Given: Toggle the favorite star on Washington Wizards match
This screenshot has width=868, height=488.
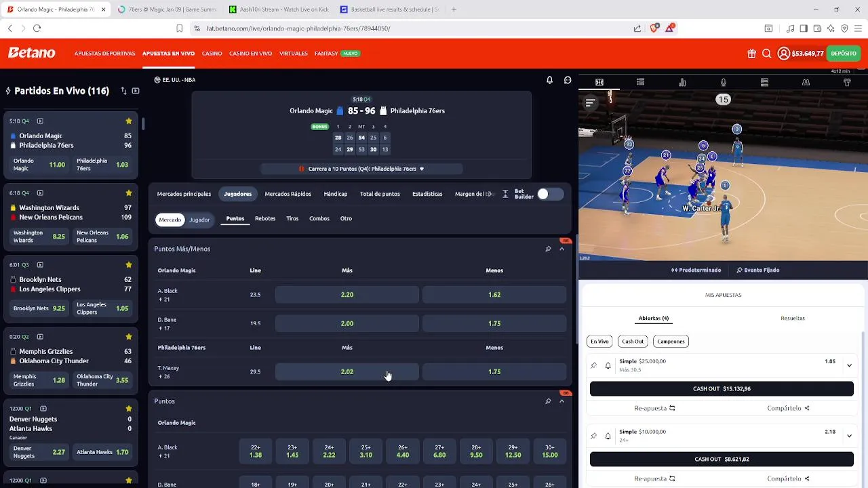Looking at the screenshot, I should coord(129,193).
